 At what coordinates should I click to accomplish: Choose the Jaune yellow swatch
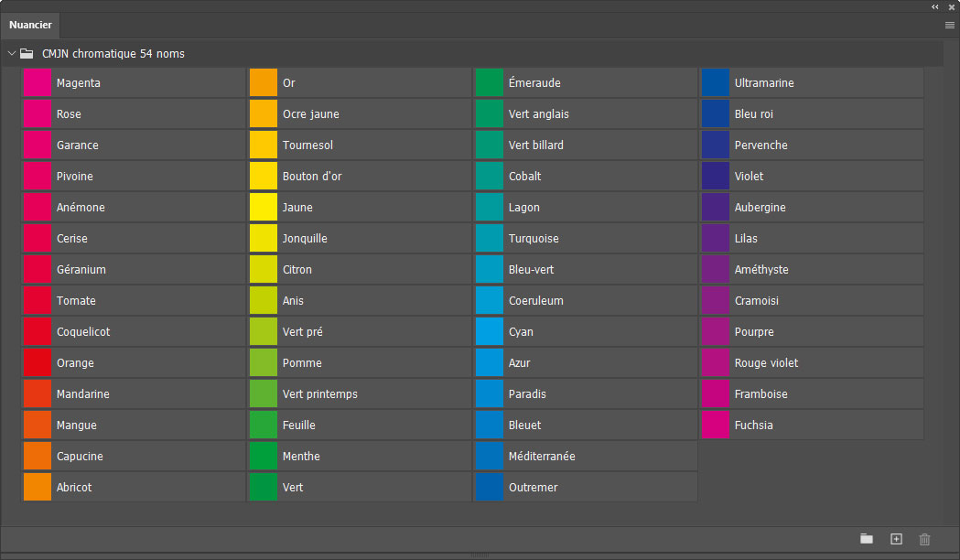pyautogui.click(x=264, y=208)
